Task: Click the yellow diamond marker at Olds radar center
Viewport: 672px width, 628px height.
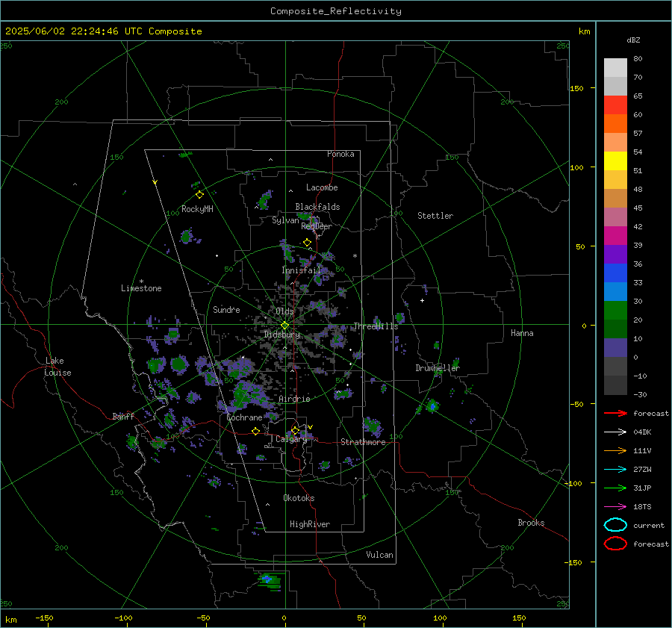Action: [x=284, y=326]
